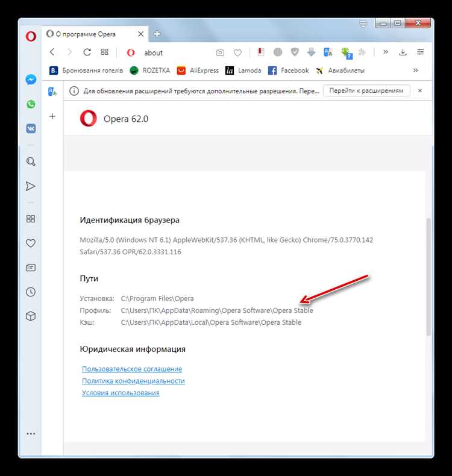Open Политика конфиденциальности link

133,381
